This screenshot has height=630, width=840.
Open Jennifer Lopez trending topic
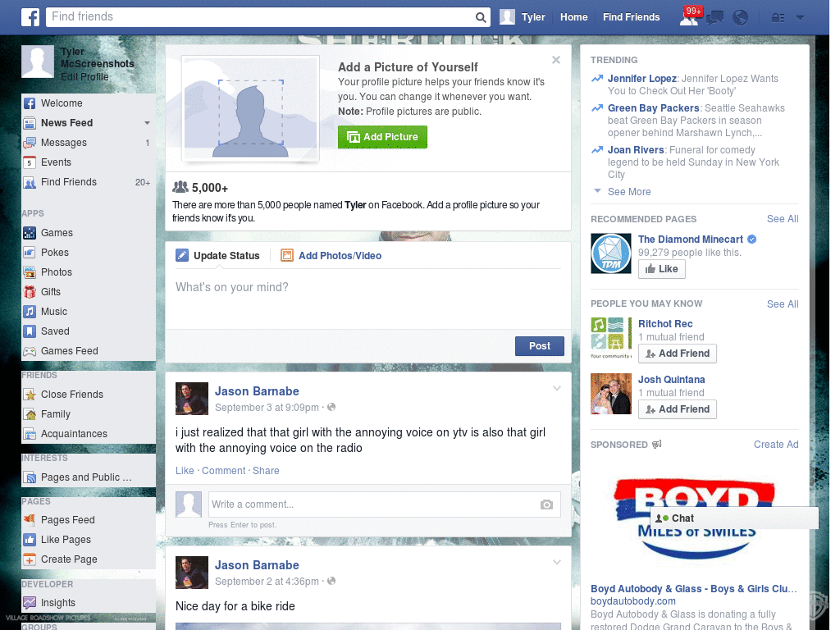(641, 79)
